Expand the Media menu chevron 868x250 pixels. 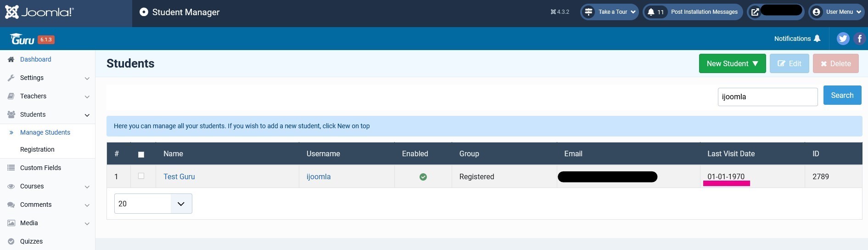coord(87,223)
